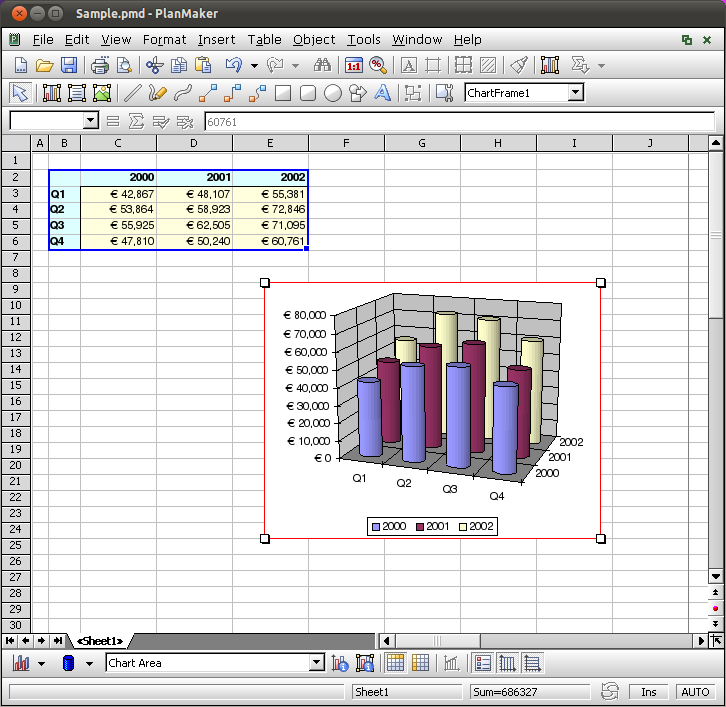
Task: Switch to the Sheet1 tab
Action: click(x=99, y=641)
